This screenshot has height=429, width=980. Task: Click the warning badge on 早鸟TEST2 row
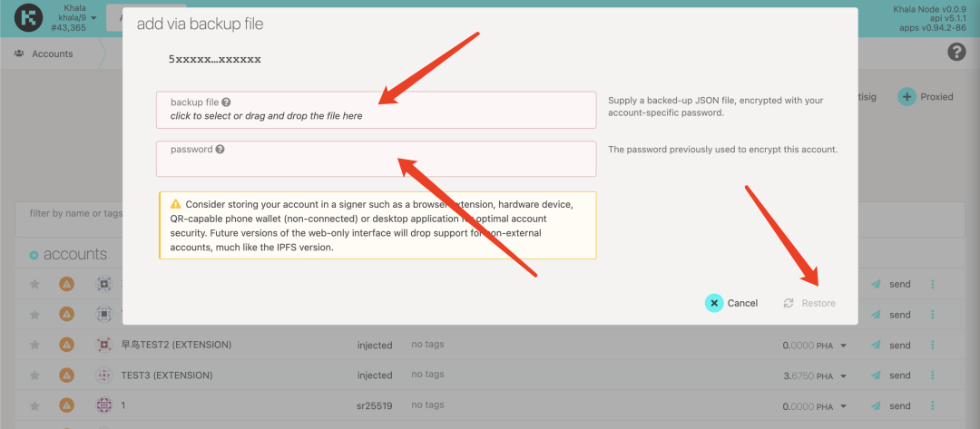[66, 345]
